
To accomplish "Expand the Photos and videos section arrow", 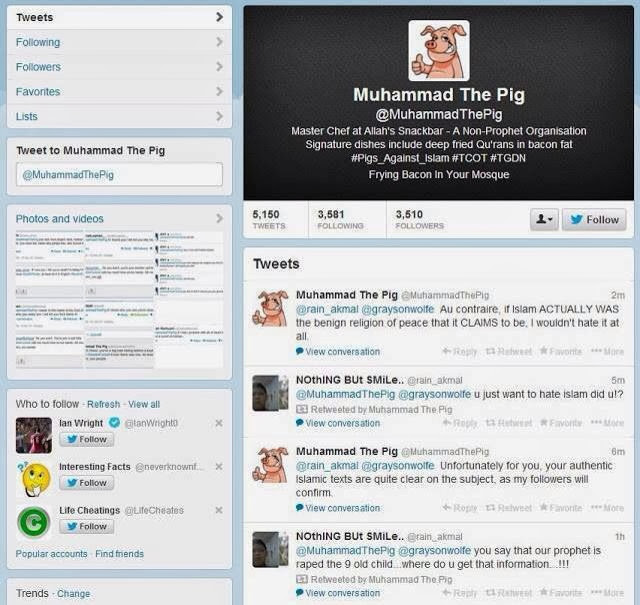I will (220, 218).
